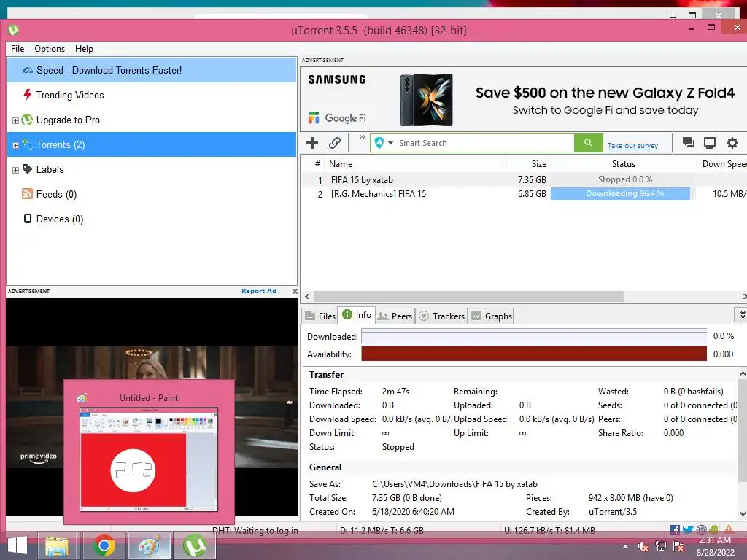Open the File menu

tap(18, 49)
